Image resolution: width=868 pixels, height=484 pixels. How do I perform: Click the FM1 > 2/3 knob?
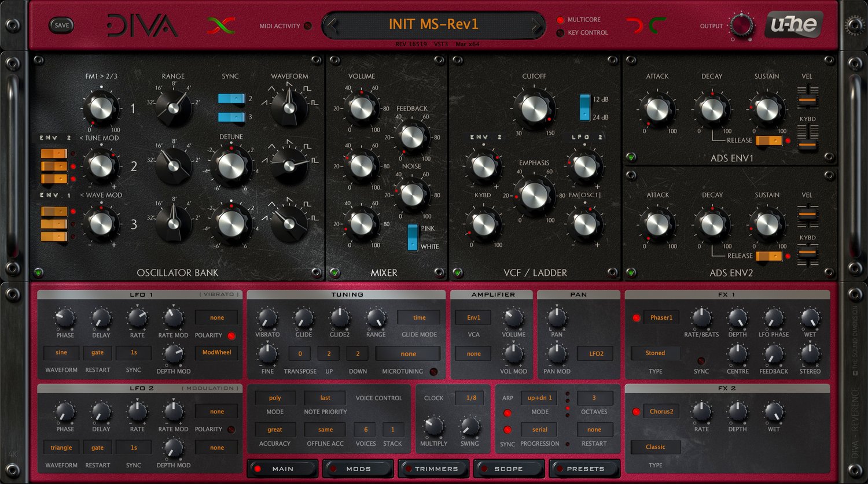[101, 108]
